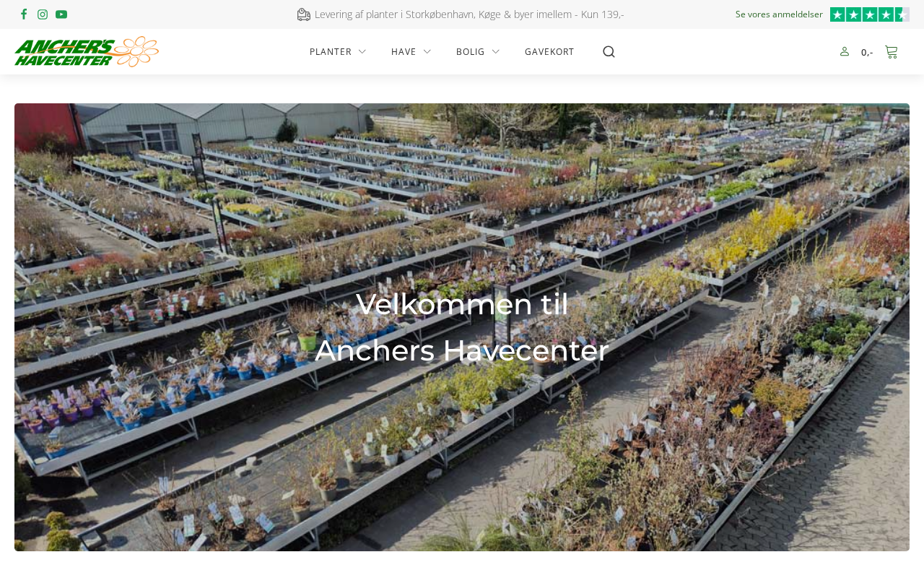Open the shopping cart icon
The width and height of the screenshot is (924, 578).
pyautogui.click(x=892, y=51)
